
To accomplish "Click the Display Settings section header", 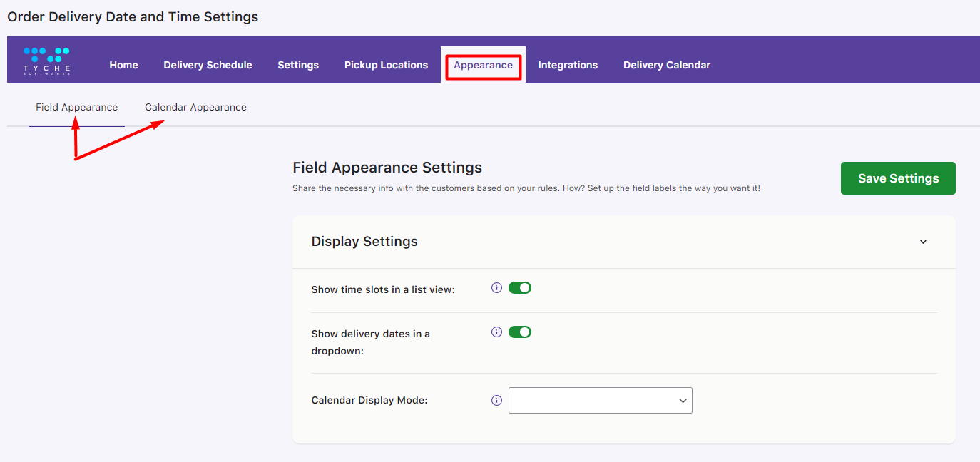I will pyautogui.click(x=364, y=242).
